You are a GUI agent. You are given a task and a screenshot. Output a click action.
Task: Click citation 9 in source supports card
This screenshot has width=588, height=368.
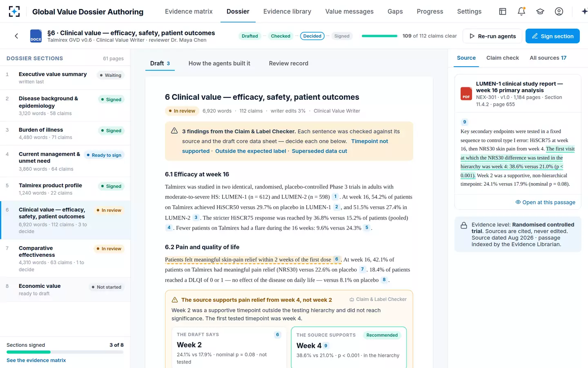325,346
